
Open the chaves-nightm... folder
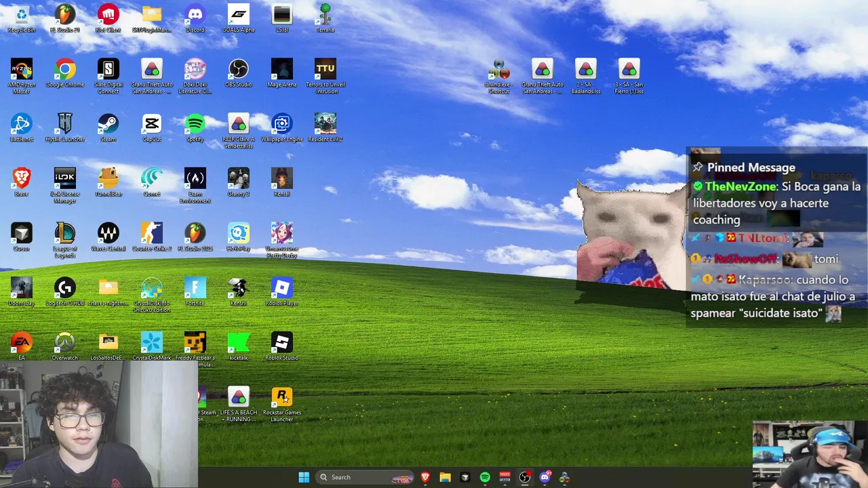[x=108, y=291]
